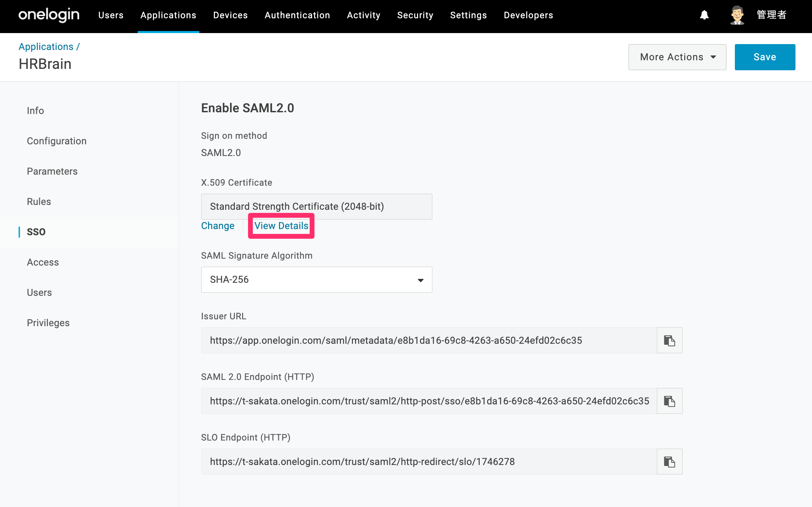Switch to the Privileges tab
812x507 pixels.
[48, 323]
